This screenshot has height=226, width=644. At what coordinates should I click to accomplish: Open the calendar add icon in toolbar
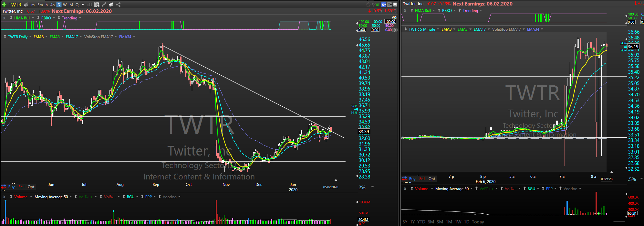pyautogui.click(x=97, y=5)
